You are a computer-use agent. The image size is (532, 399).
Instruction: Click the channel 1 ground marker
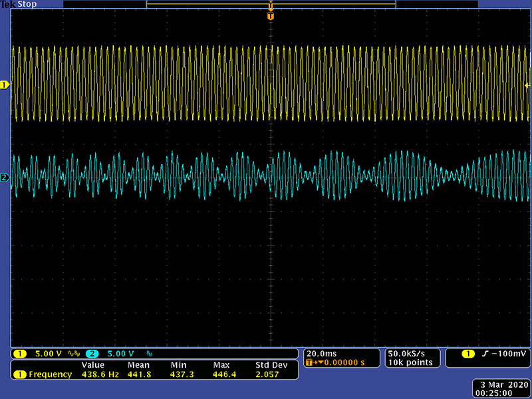pyautogui.click(x=4, y=85)
